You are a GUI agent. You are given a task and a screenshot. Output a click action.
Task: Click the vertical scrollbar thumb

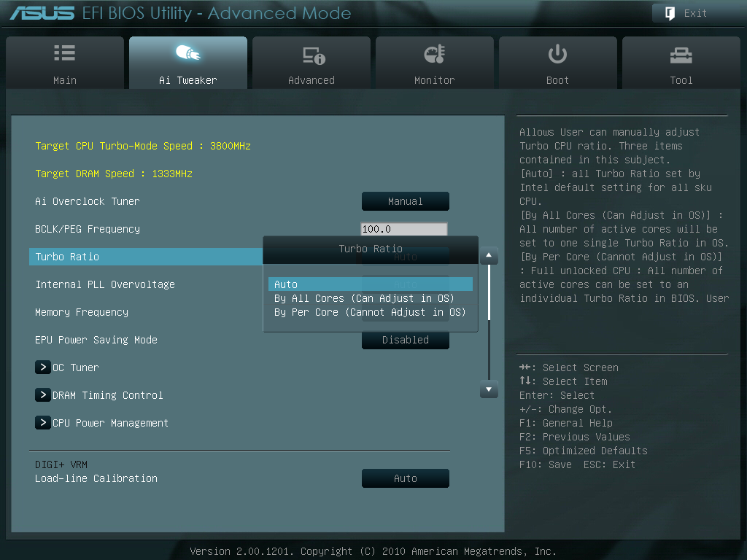pyautogui.click(x=489, y=293)
